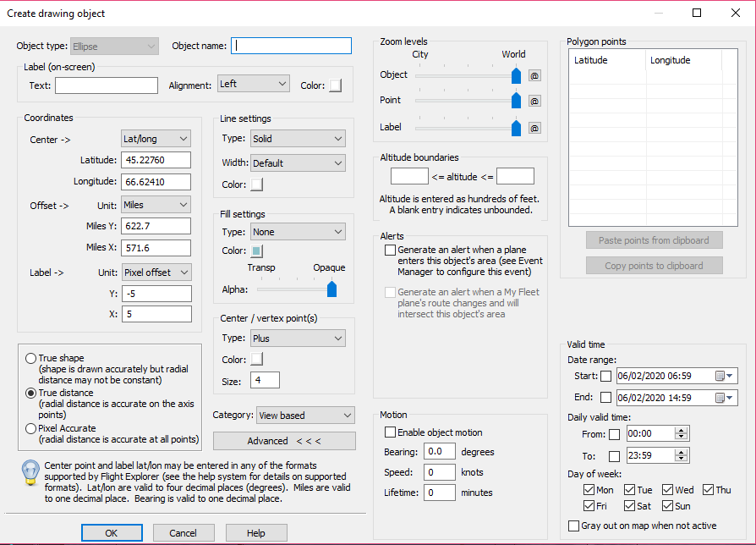Check Gray out on map when not active
Image resolution: width=756 pixels, height=545 pixels.
click(573, 526)
